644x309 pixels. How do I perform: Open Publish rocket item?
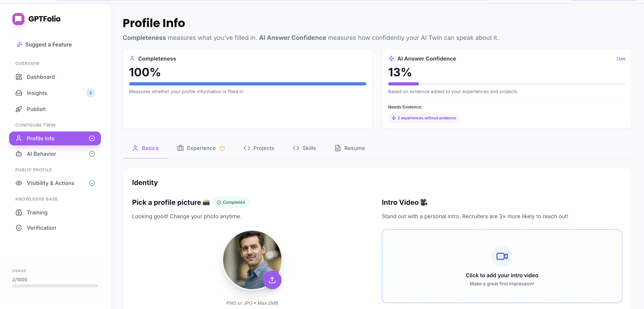36,109
